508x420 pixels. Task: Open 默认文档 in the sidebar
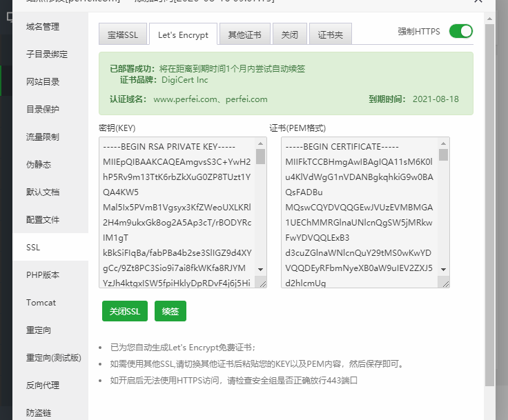(50, 192)
